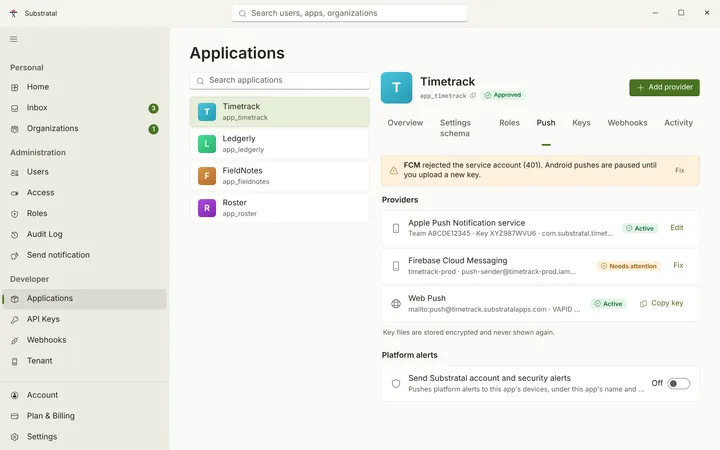Click the Web Push globe icon

(396, 304)
